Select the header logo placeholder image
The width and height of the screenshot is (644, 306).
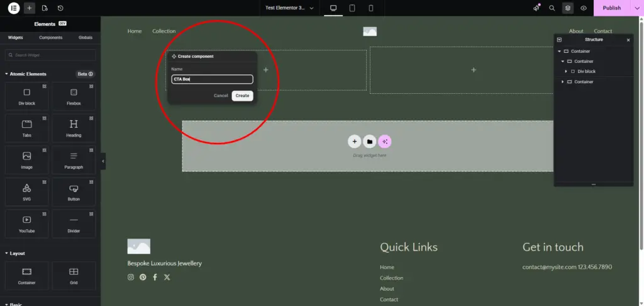coord(370,31)
